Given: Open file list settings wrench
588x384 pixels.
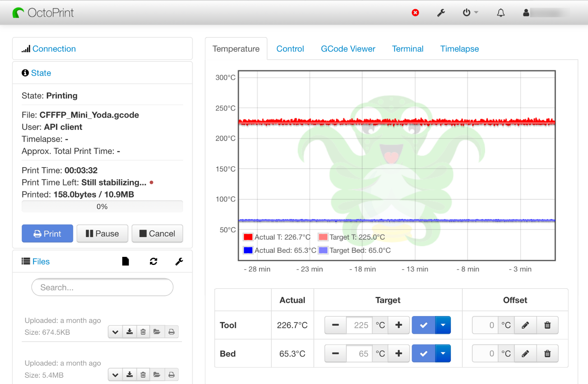Looking at the screenshot, I should point(179,261).
